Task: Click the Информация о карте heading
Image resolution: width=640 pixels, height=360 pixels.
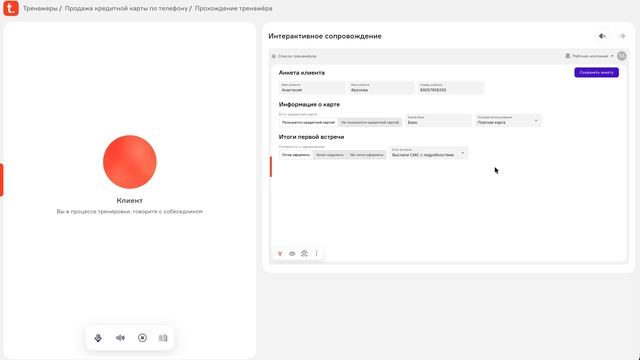Action: (309, 104)
